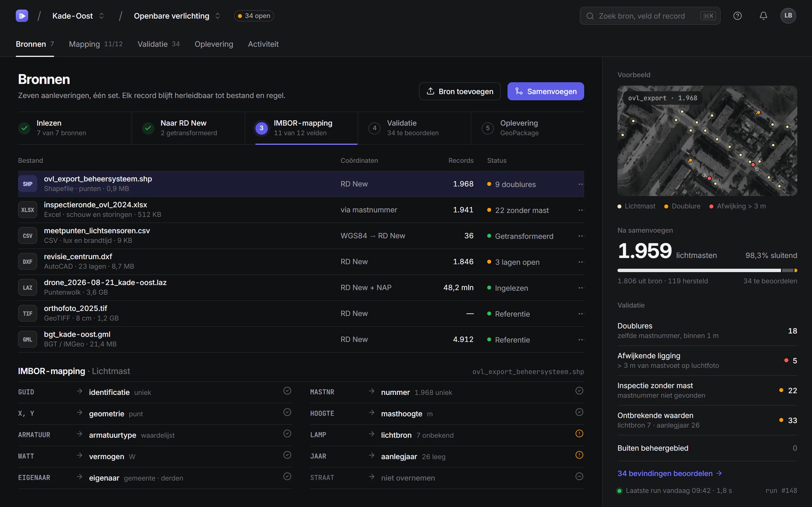Open the notifications bell
Viewport: 812px width, 507px height.
763,16
